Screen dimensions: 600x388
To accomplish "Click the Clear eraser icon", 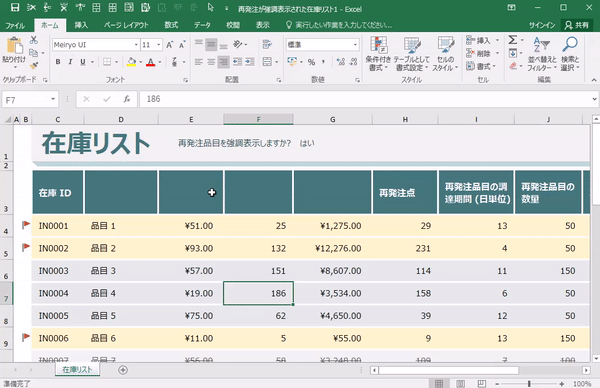I will (513, 66).
